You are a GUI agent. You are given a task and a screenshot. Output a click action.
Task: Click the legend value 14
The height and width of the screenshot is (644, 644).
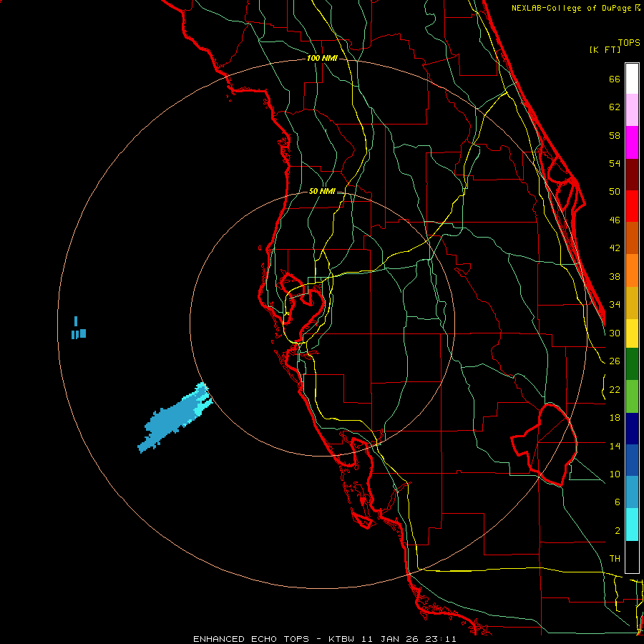(x=615, y=446)
